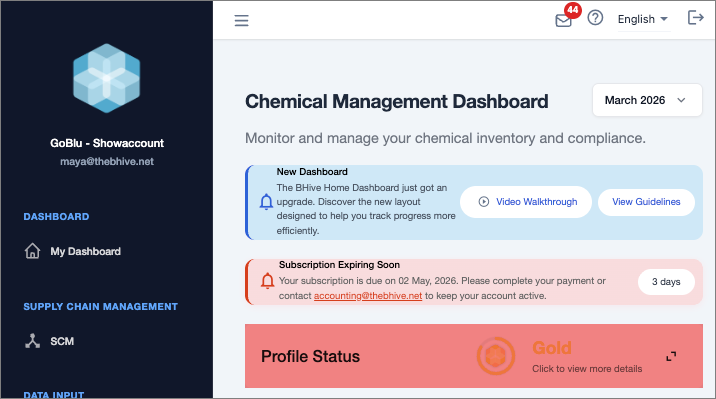Expand the Profile Status card
The image size is (716, 399).
pyautogui.click(x=671, y=356)
